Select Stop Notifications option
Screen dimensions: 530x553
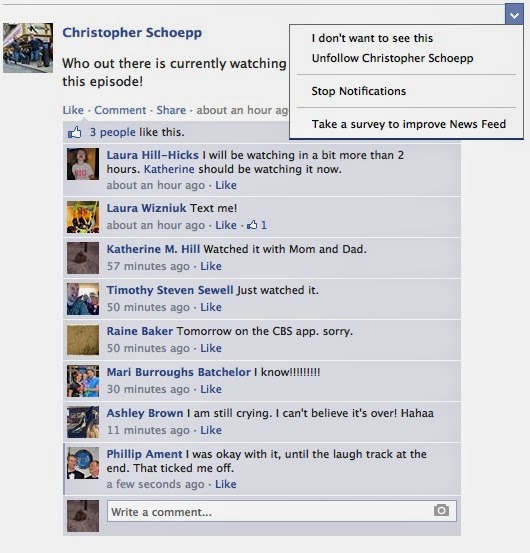pos(359,91)
